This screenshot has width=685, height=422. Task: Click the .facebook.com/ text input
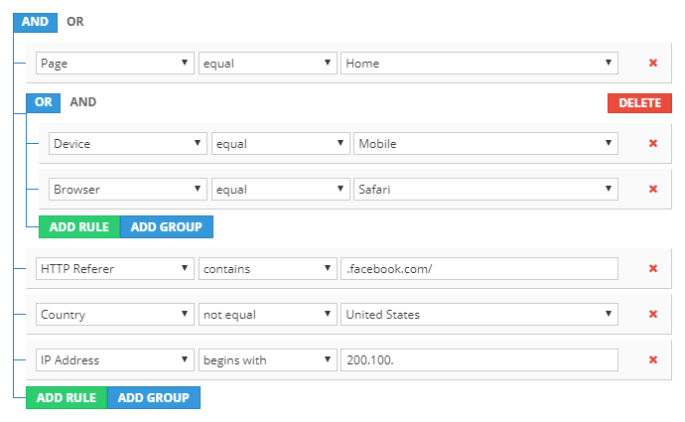[479, 268]
